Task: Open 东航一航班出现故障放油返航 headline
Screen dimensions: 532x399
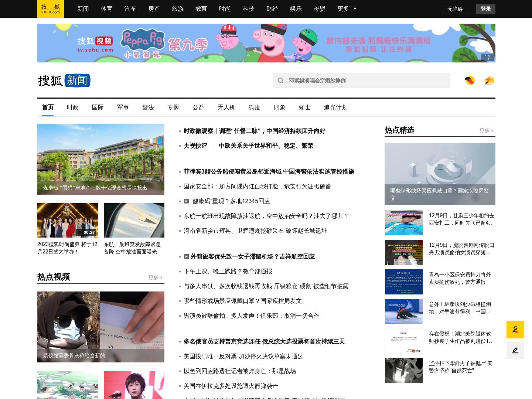Action: pyautogui.click(x=266, y=216)
